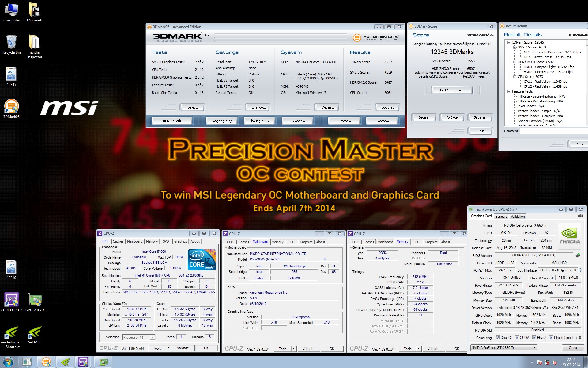Open the nvidiaInspector shortcut on desktop

tap(11, 337)
